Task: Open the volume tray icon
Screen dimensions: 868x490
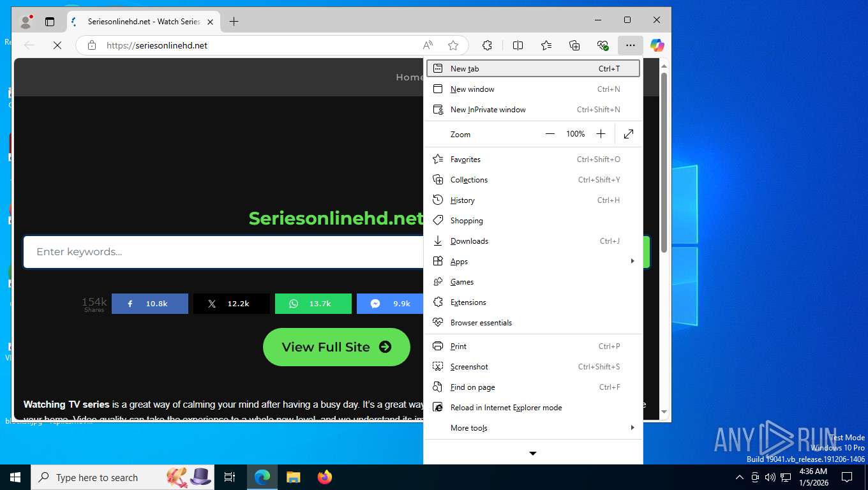Action: pos(770,477)
